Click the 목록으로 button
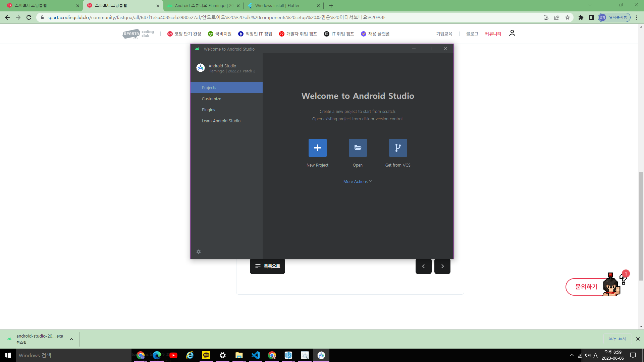Image resolution: width=644 pixels, height=362 pixels. [267, 266]
